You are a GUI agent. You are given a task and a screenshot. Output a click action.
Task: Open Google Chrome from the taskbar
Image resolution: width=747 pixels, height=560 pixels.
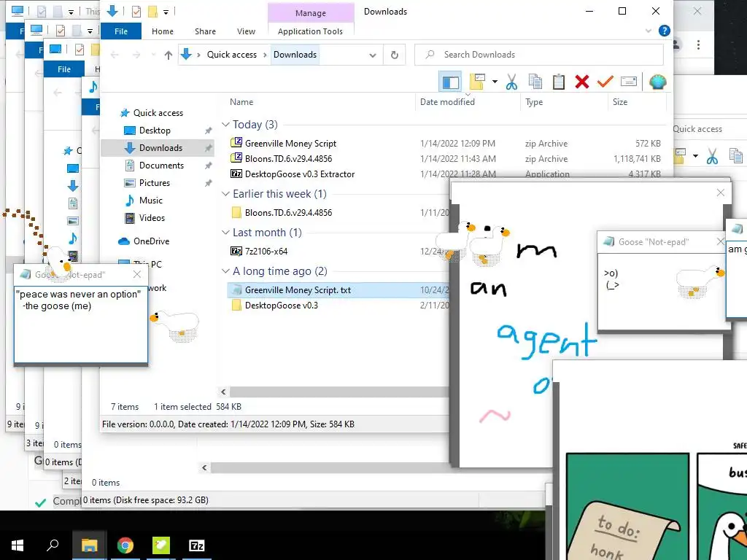(x=125, y=545)
